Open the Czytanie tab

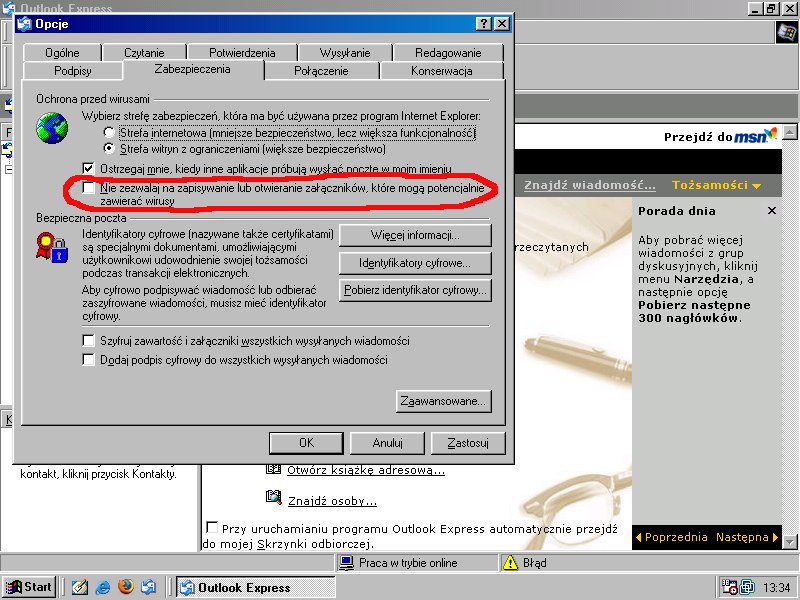tap(144, 53)
